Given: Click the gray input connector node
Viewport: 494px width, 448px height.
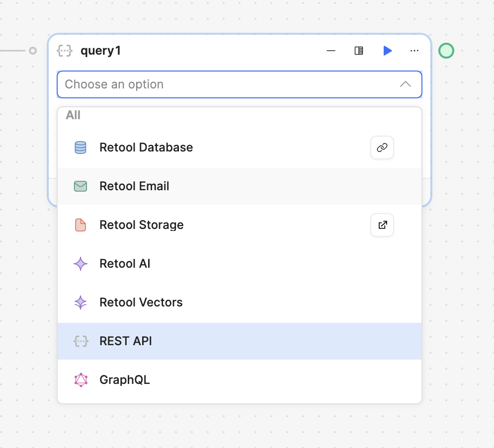Looking at the screenshot, I should (33, 51).
